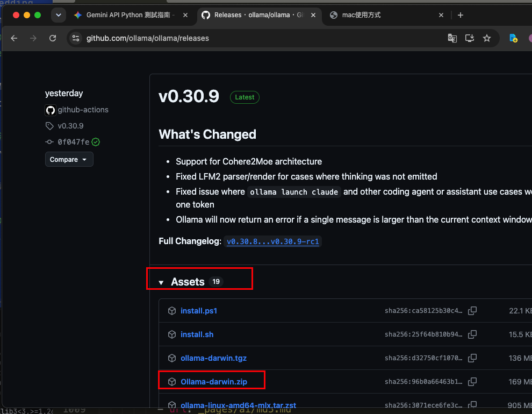The width and height of the screenshot is (532, 414).
Task: Maximize the browser window with green button
Action: click(38, 15)
